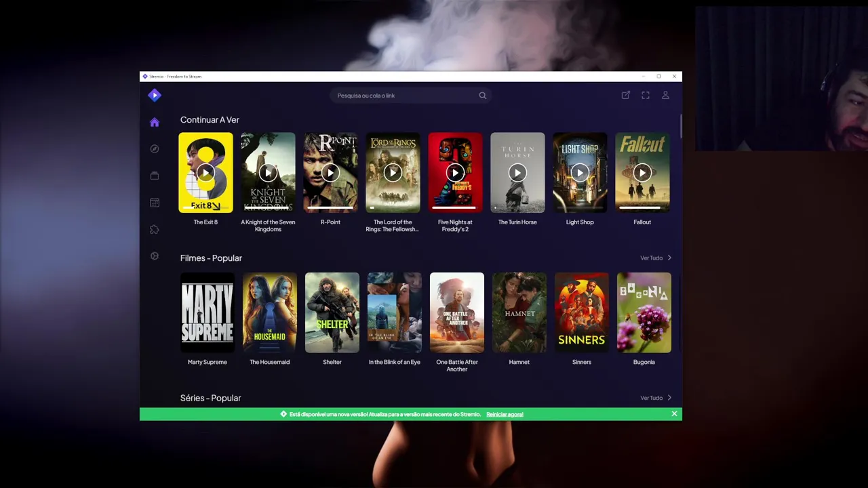Open the Discover compass sidebar icon

click(155, 148)
